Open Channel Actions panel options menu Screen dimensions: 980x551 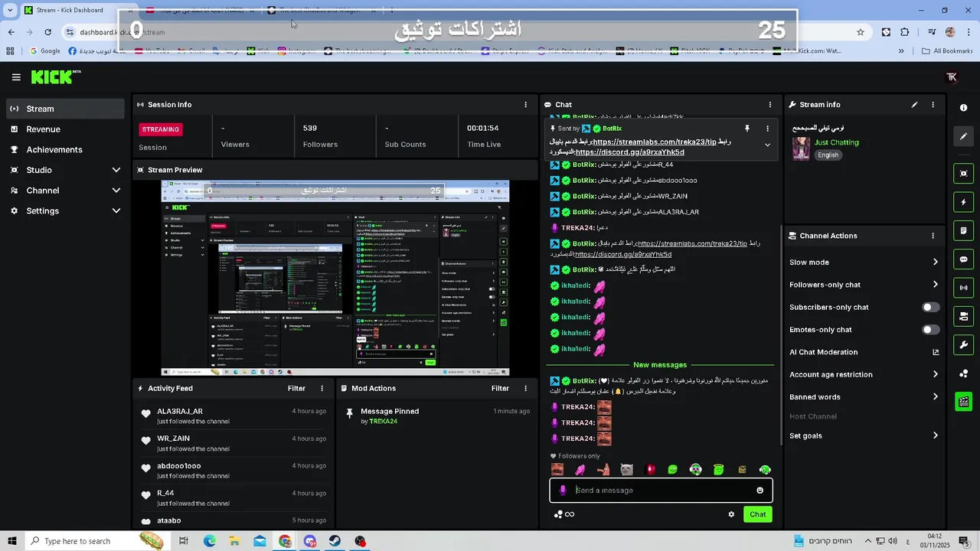[x=933, y=236]
